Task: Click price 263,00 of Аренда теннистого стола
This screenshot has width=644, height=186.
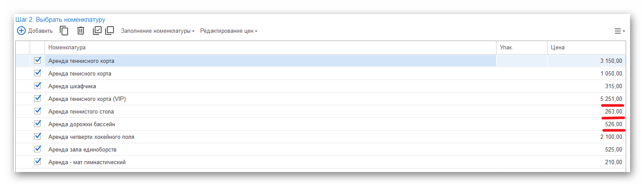Action: click(x=613, y=112)
